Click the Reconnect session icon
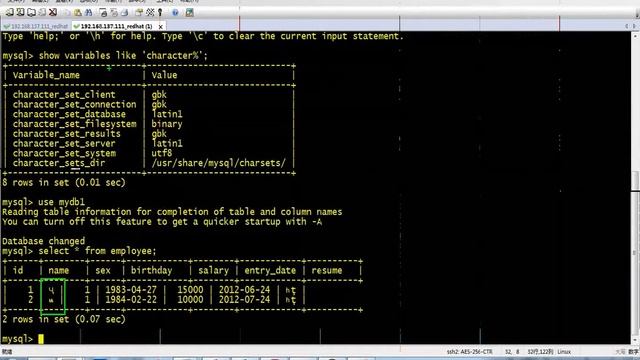Image resolution: width=640 pixels, height=360 pixels. click(x=42, y=12)
